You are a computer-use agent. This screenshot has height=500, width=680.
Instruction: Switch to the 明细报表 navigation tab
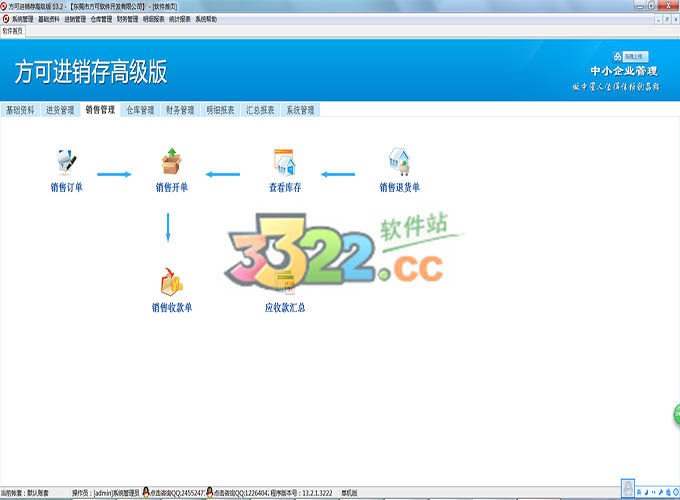coord(220,110)
